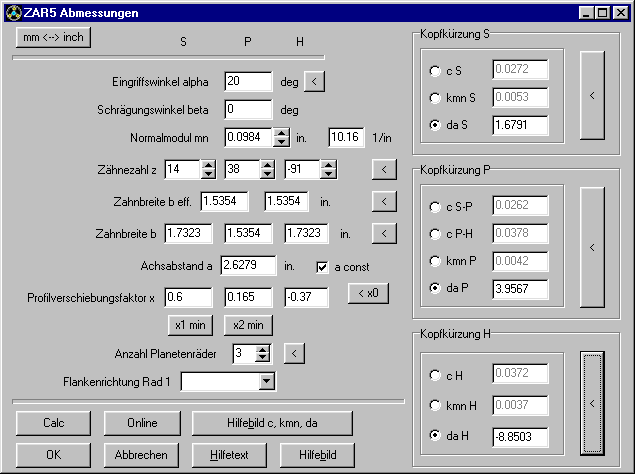Select the 'c H' radio button
This screenshot has width=635, height=474.
click(x=434, y=375)
